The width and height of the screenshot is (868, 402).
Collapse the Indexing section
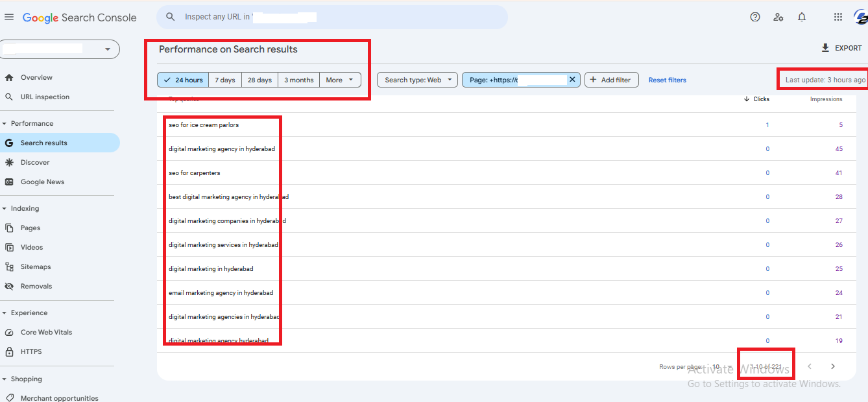(x=4, y=208)
